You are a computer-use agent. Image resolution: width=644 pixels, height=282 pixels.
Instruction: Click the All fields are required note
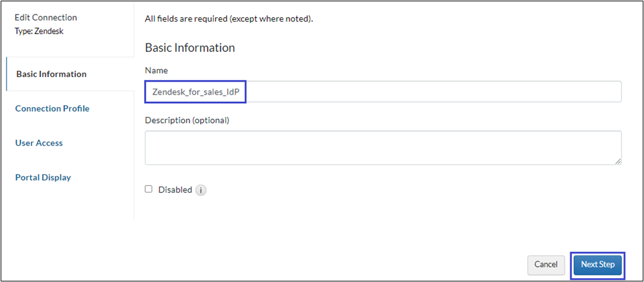tap(228, 18)
